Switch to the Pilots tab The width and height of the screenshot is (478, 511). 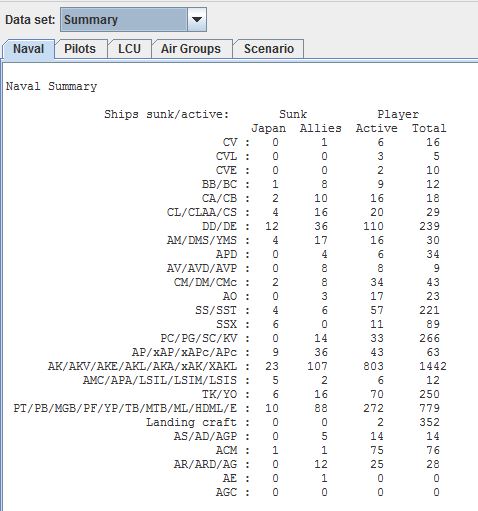click(x=80, y=49)
